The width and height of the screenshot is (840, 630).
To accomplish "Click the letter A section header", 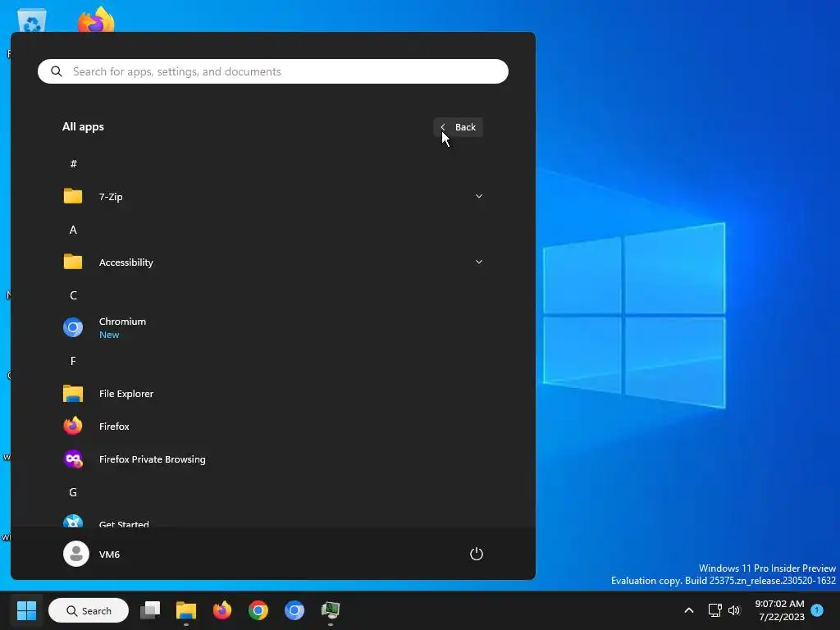I will (x=73, y=230).
